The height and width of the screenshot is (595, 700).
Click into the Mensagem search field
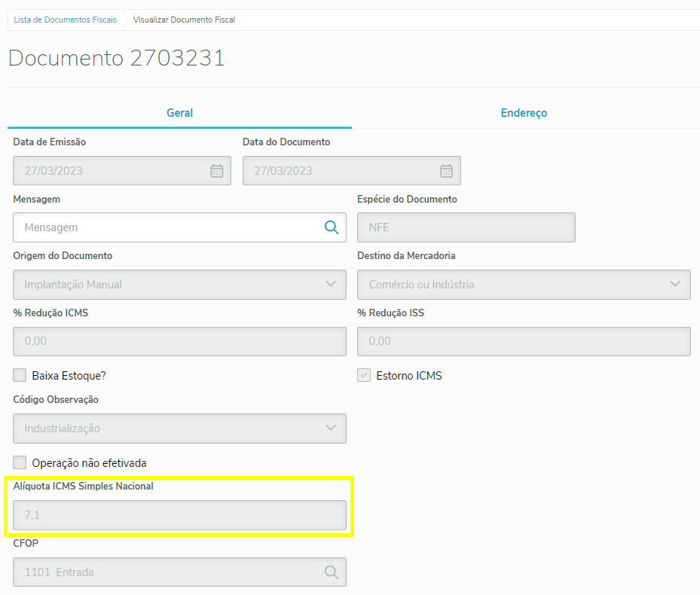click(x=170, y=227)
